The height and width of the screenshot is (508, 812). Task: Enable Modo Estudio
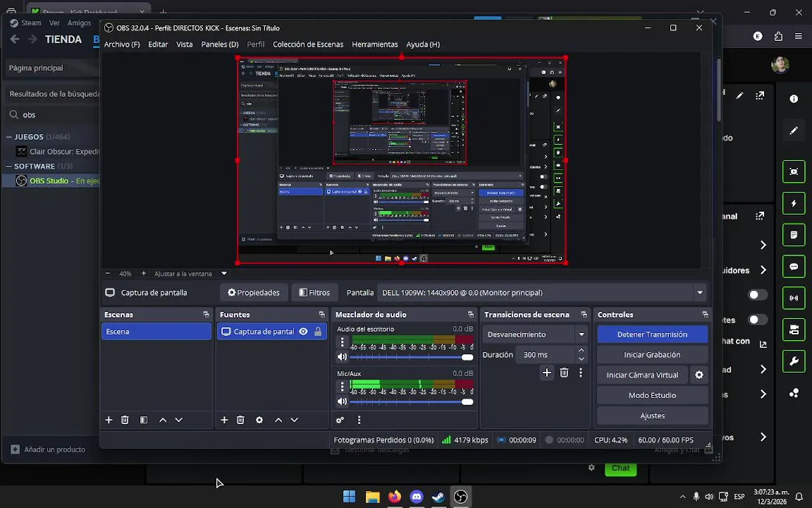click(x=653, y=395)
